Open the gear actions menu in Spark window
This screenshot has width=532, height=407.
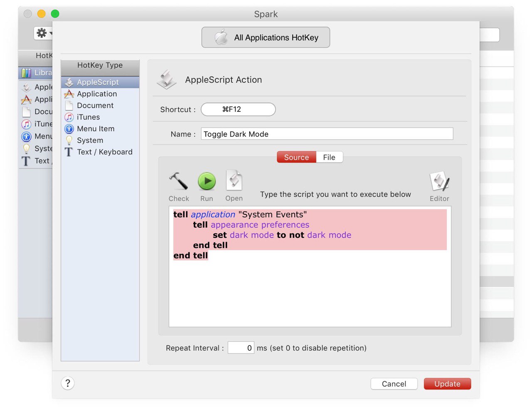coord(43,33)
